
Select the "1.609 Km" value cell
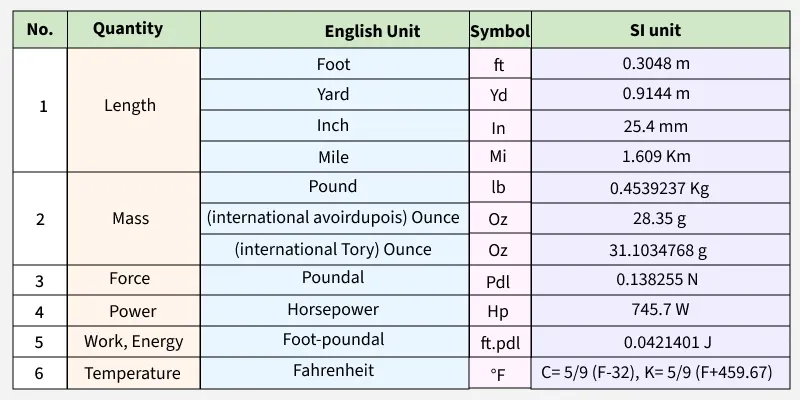[x=656, y=156]
